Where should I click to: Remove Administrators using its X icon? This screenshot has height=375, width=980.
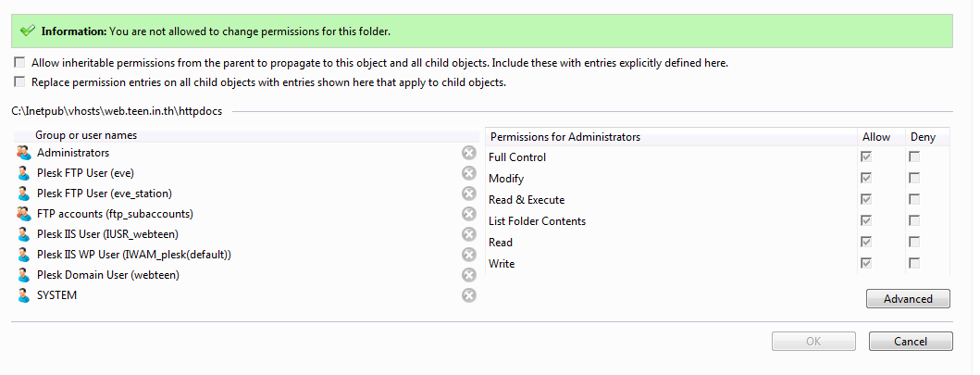coord(469,153)
